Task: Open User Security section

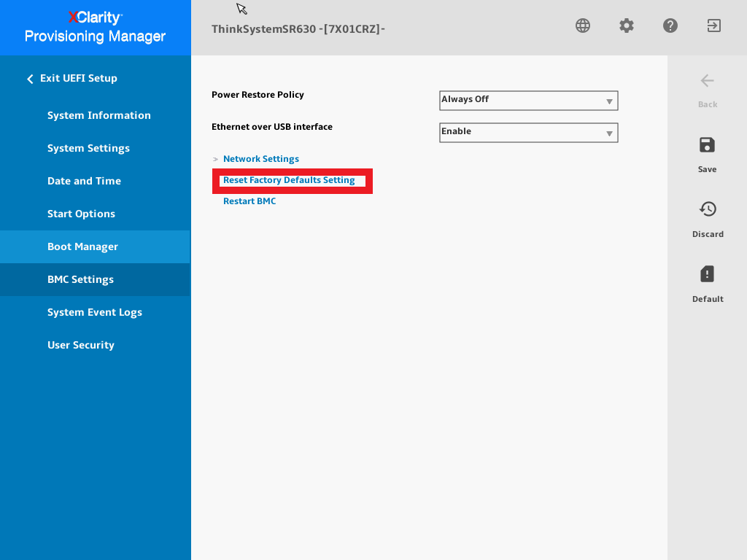Action: point(81,345)
